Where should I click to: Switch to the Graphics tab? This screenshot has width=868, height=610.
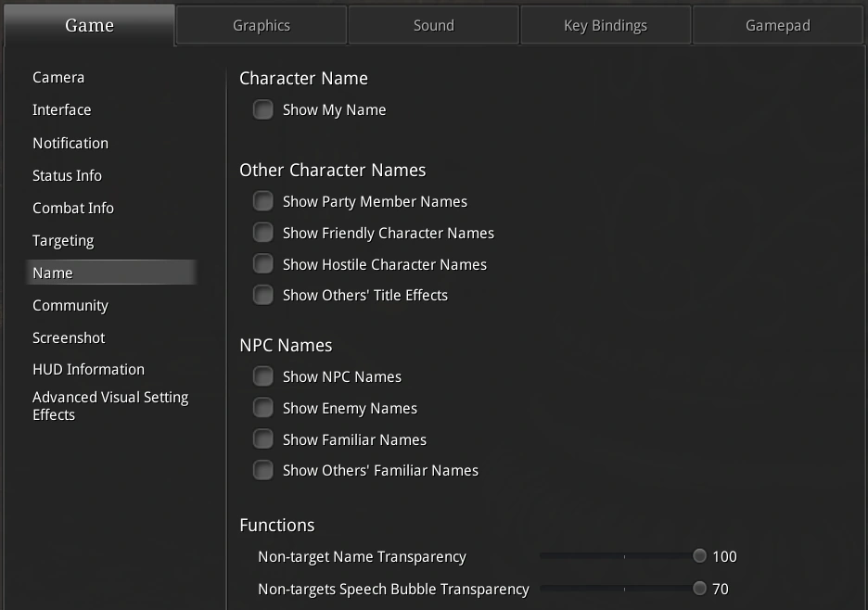click(x=262, y=26)
